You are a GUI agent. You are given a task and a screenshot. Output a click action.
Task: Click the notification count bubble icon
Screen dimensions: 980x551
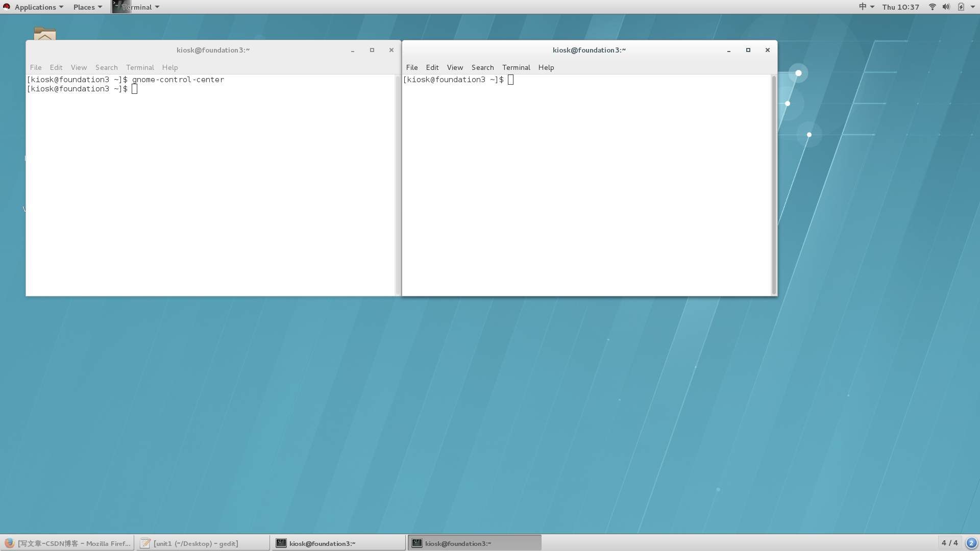(971, 543)
